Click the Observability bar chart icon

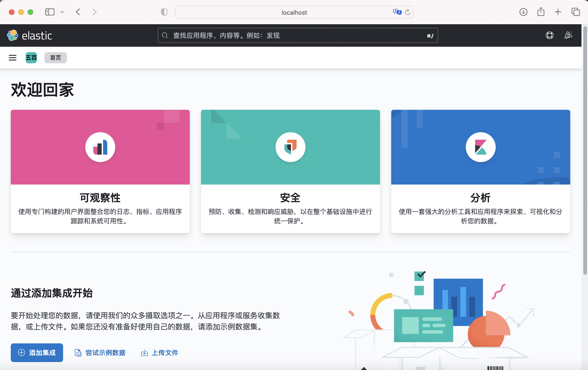click(x=100, y=147)
